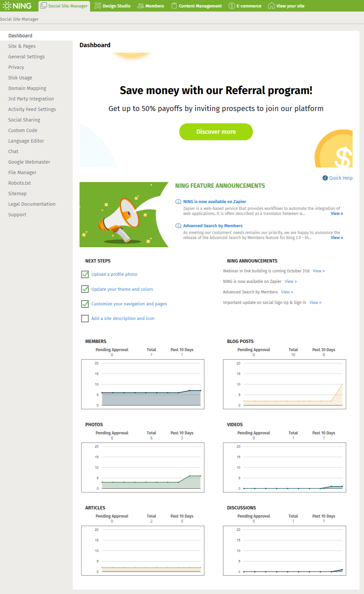Open Customize your navigation and pages link
364x594 pixels.
tap(129, 304)
